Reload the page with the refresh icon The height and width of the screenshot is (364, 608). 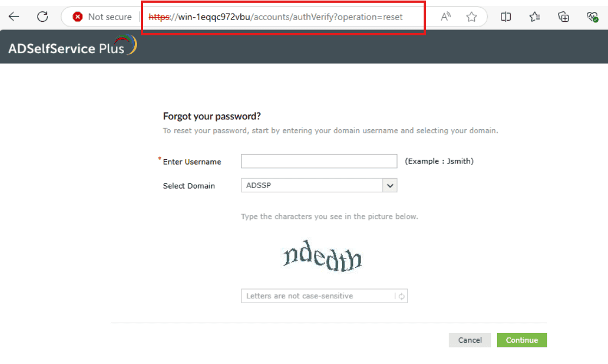click(x=42, y=17)
